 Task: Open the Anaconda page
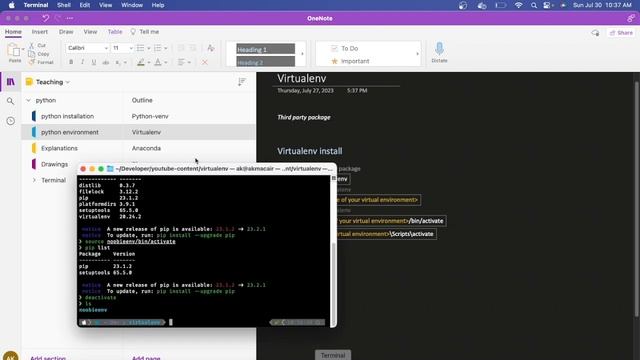[x=189, y=148]
